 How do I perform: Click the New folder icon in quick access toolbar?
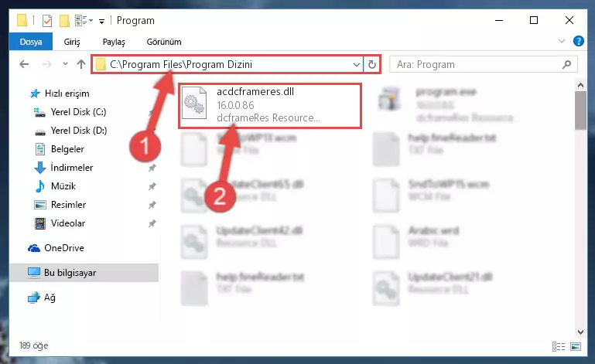(x=64, y=20)
